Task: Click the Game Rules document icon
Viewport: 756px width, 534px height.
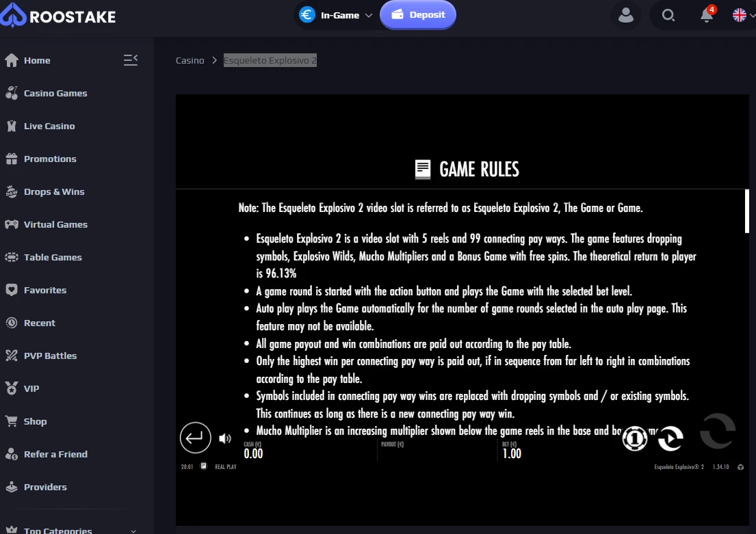Action: 423,169
